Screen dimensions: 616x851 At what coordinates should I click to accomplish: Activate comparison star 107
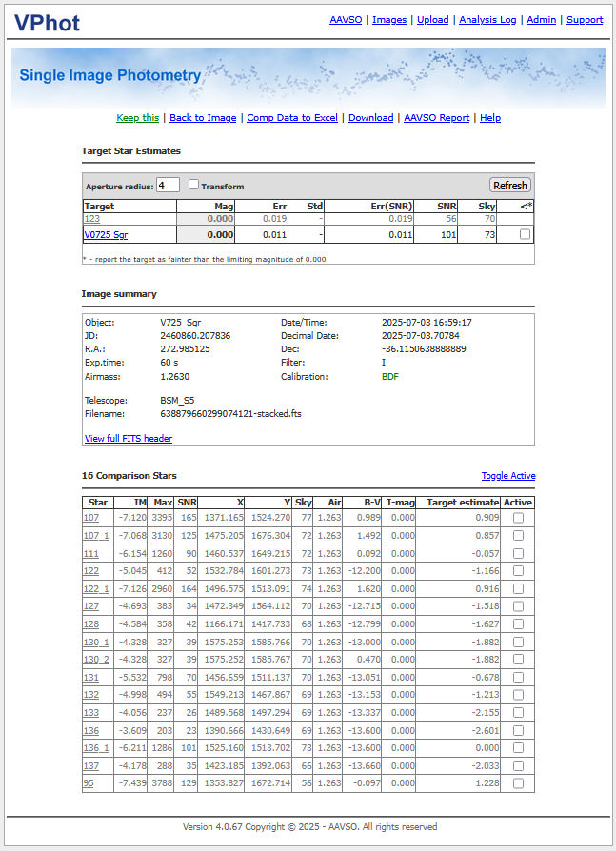click(518, 518)
